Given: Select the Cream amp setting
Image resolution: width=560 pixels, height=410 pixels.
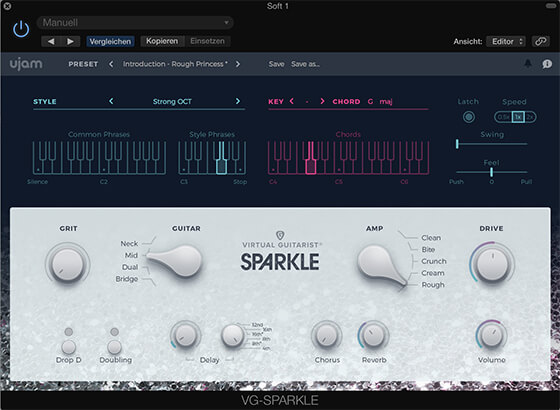Looking at the screenshot, I should tap(433, 273).
